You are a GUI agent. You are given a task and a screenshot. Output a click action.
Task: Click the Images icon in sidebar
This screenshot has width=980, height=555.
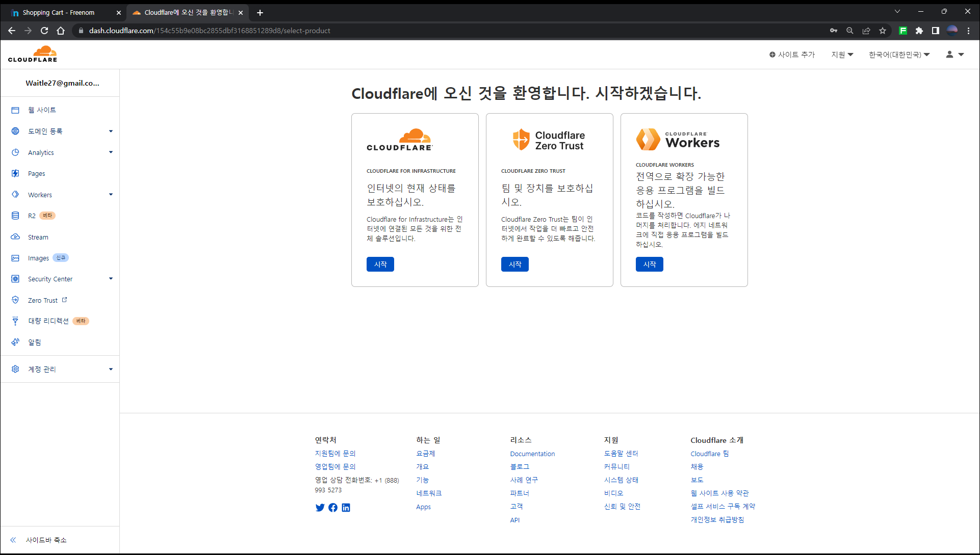15,258
